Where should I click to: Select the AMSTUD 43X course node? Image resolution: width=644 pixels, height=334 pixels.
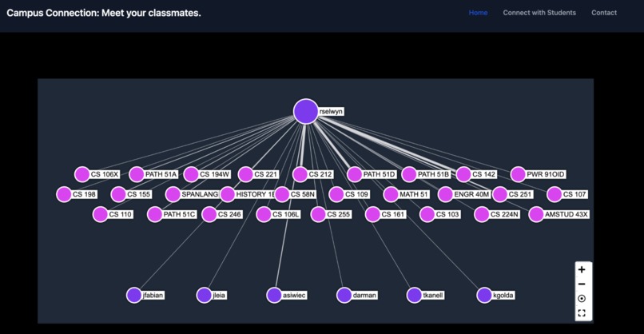click(x=536, y=214)
